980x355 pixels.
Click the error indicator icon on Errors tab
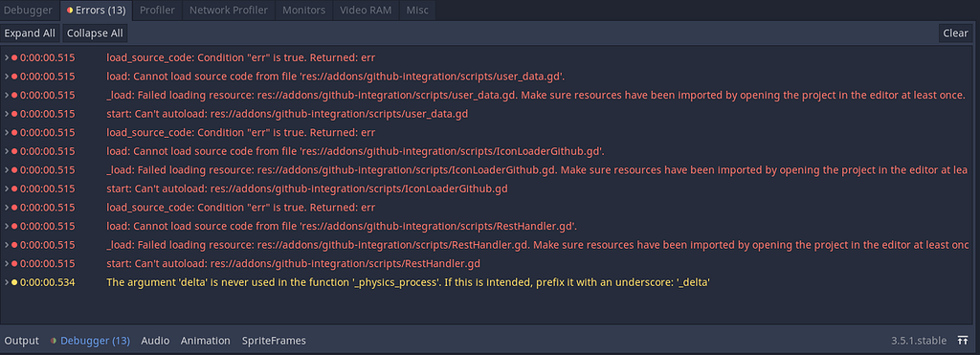point(70,11)
